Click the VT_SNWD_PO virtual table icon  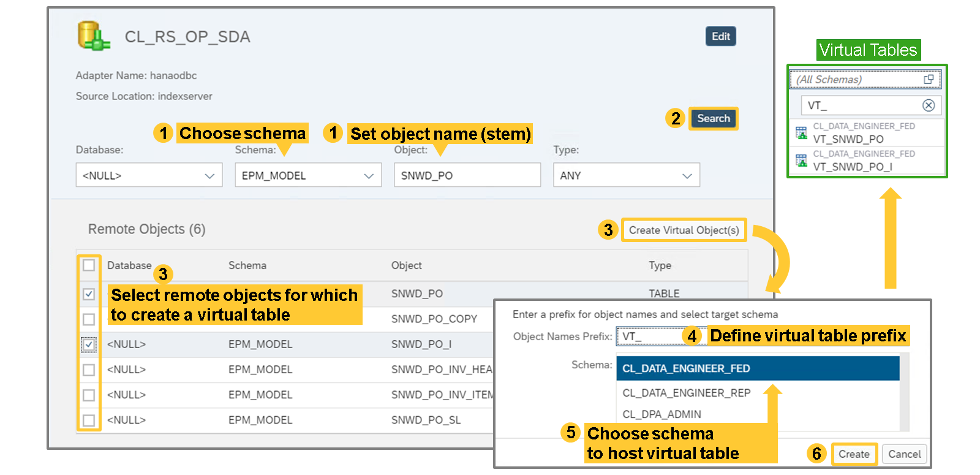801,133
